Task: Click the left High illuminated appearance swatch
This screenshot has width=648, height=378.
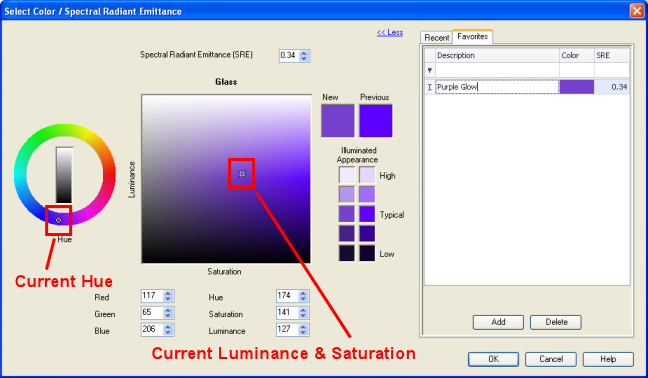Action: click(347, 175)
